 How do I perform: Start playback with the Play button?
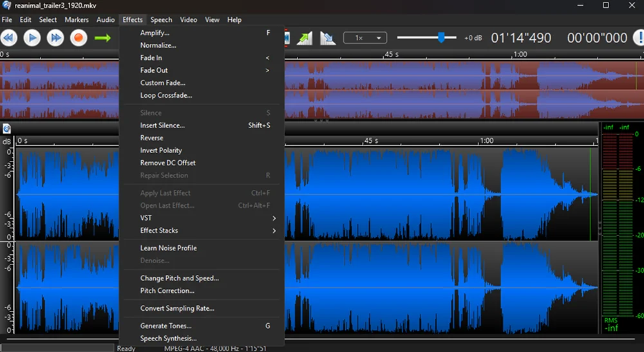[32, 38]
